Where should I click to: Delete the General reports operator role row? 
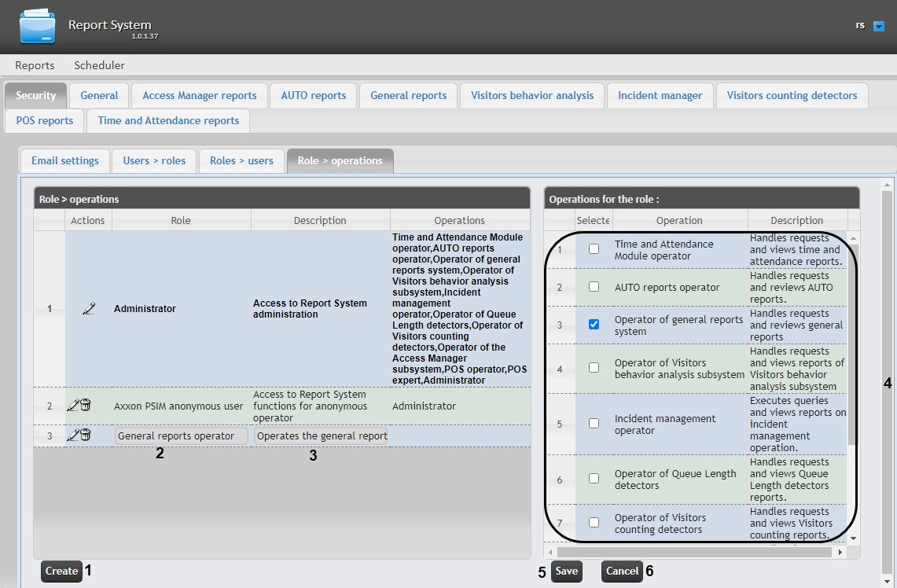[86, 435]
